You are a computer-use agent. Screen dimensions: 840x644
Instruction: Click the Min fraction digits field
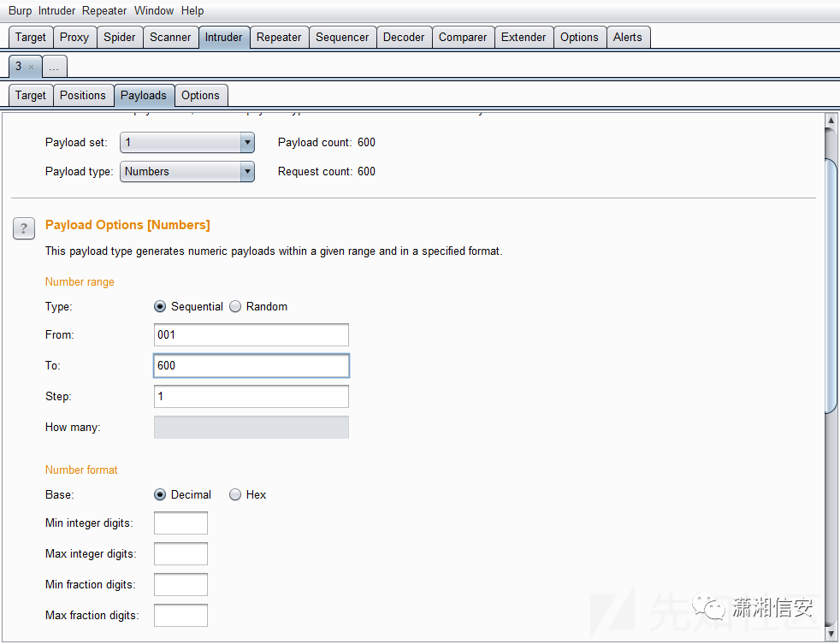[x=181, y=584]
